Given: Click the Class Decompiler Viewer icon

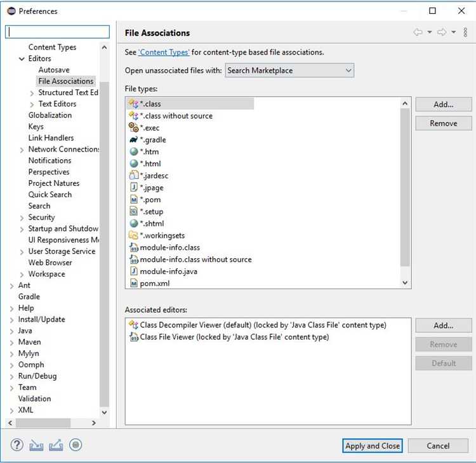Looking at the screenshot, I should point(133,325).
